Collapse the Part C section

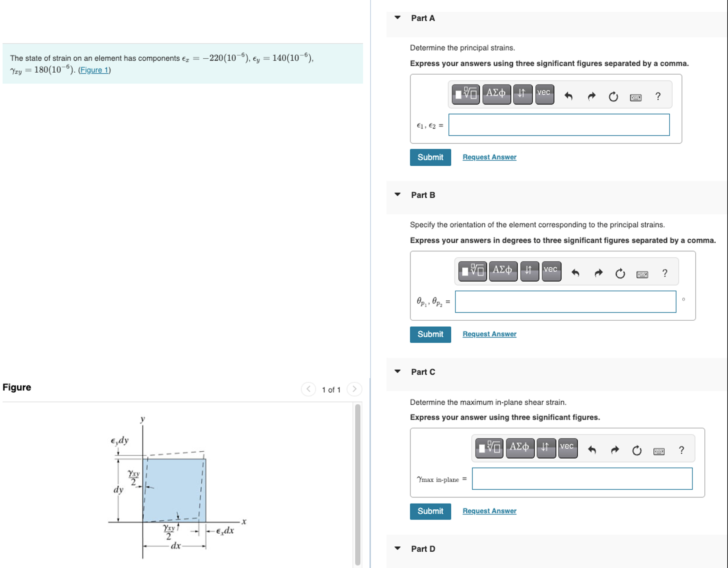tap(397, 371)
